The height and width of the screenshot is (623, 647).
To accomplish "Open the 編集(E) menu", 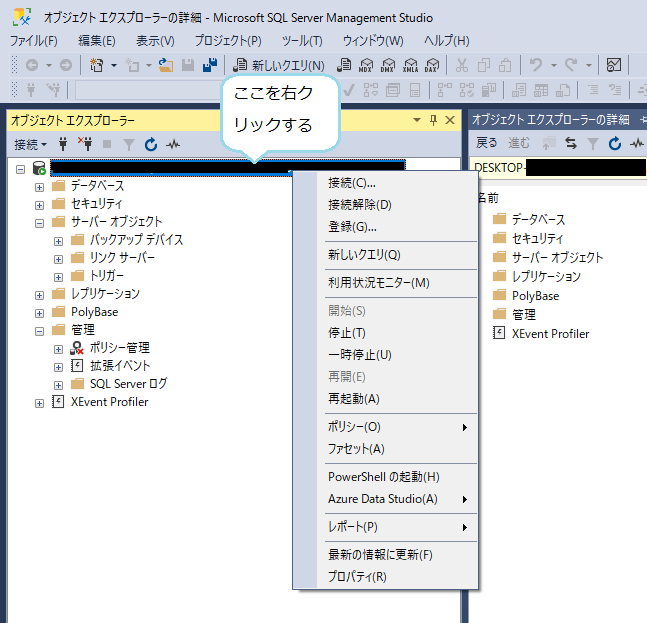I will (97, 41).
